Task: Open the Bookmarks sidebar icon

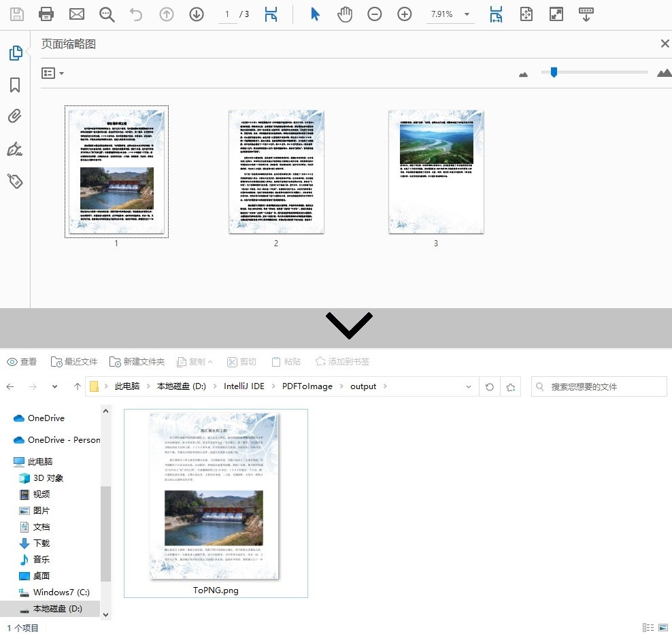Action: click(15, 85)
